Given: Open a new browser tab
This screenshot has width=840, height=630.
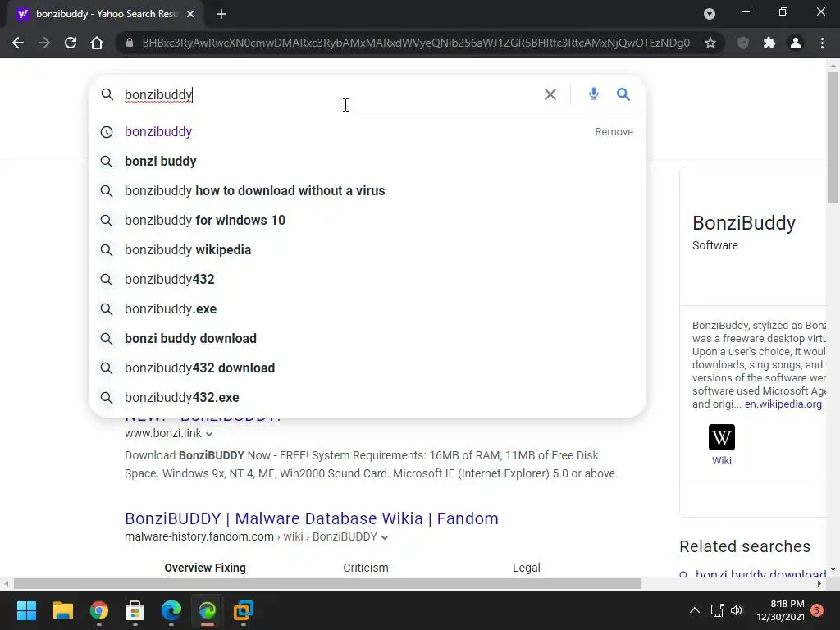Looking at the screenshot, I should click(221, 15).
